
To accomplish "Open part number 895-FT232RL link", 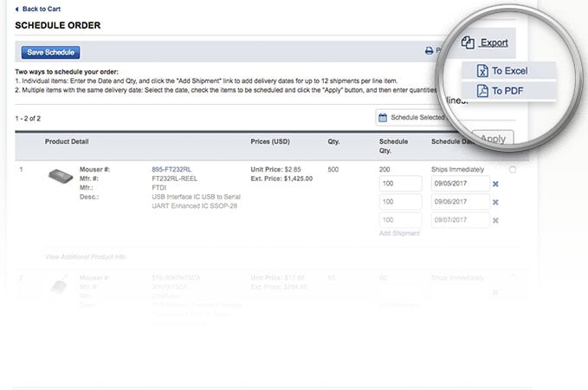I will pyautogui.click(x=171, y=169).
